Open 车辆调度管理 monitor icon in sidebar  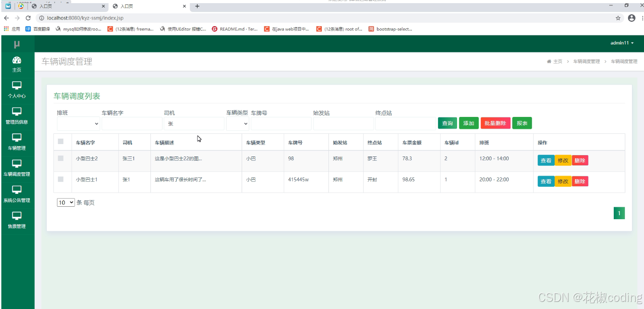(17, 164)
